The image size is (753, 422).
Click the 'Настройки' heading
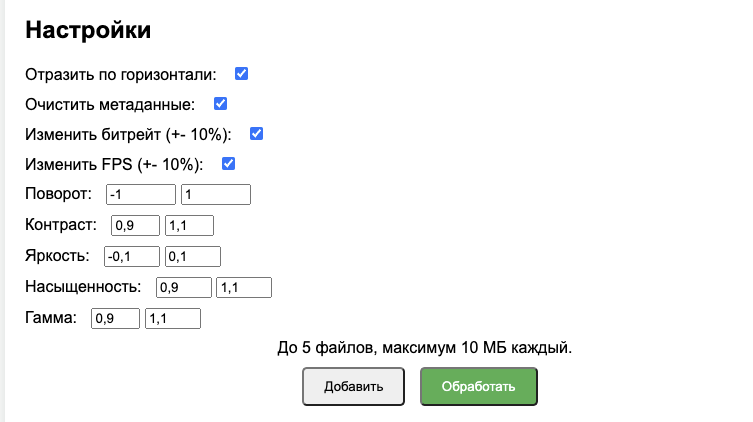(88, 30)
